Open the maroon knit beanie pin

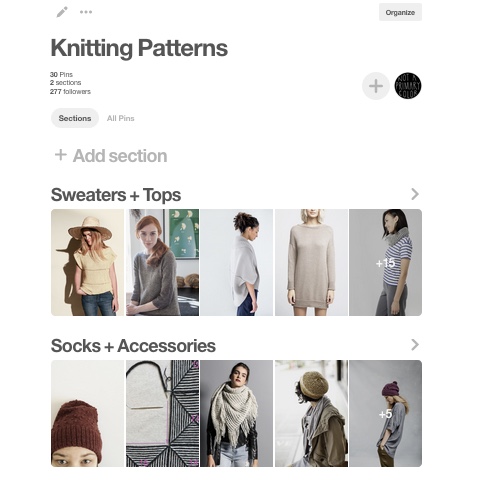point(87,413)
